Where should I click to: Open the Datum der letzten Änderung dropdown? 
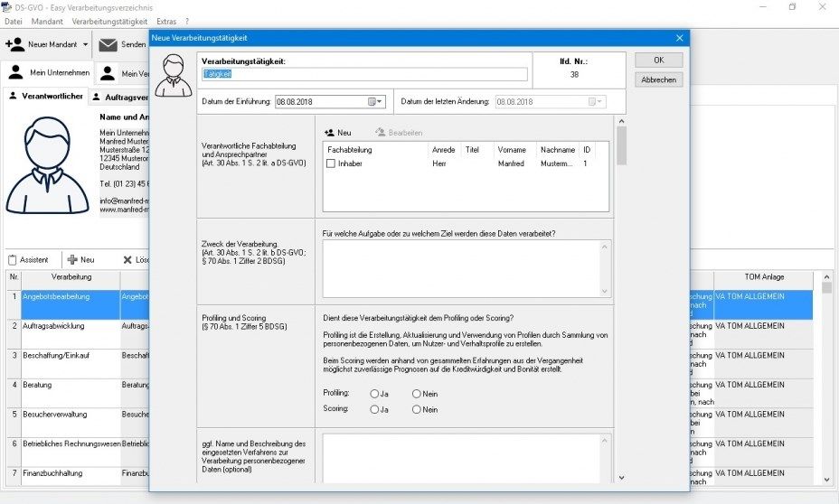point(599,101)
